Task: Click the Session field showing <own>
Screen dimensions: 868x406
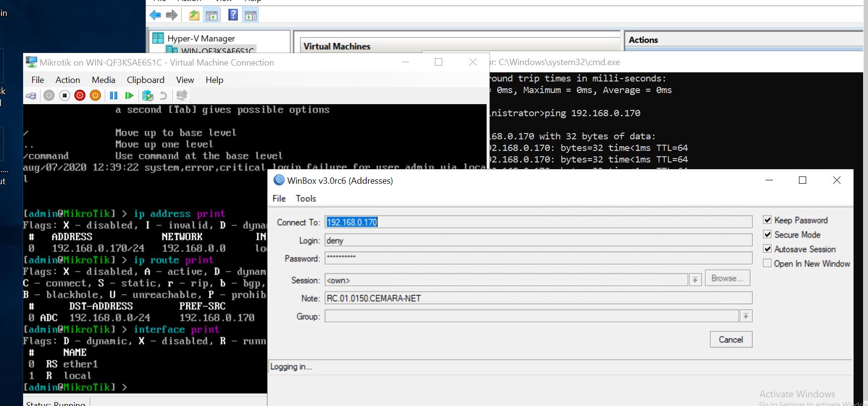Action: point(506,280)
